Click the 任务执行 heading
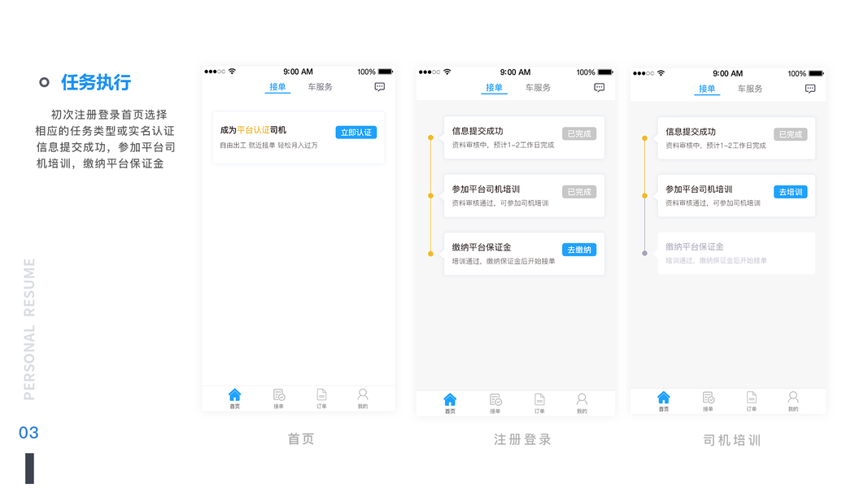868x488 pixels. [96, 82]
